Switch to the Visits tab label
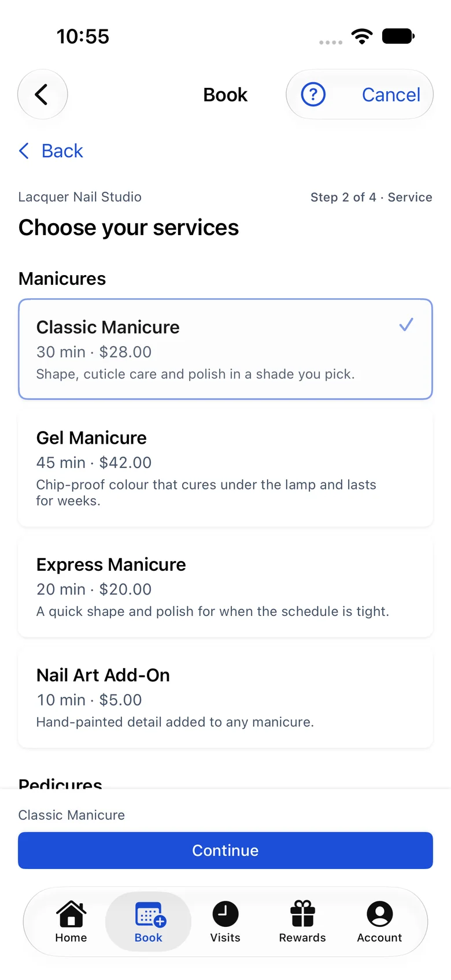 [225, 938]
